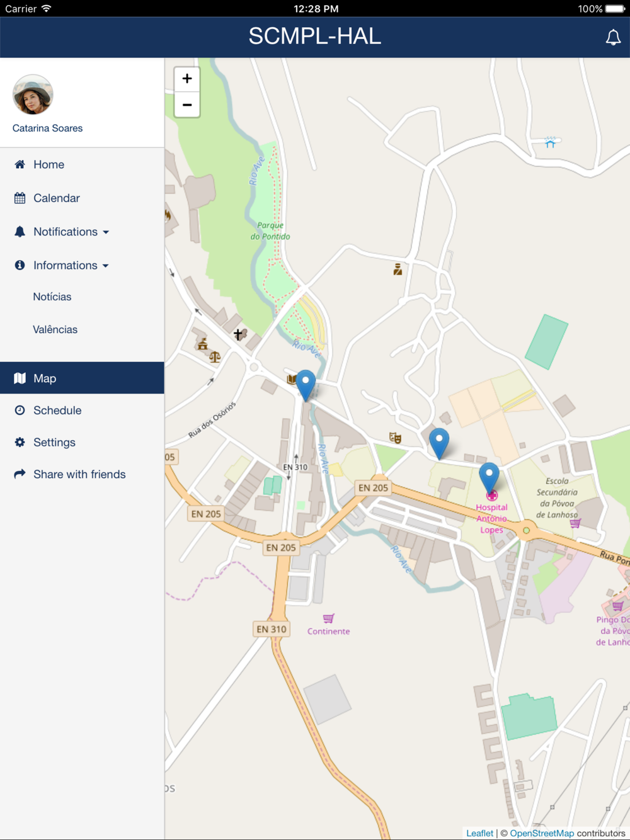
Task: Click the Home house icon in sidebar
Action: [x=20, y=164]
